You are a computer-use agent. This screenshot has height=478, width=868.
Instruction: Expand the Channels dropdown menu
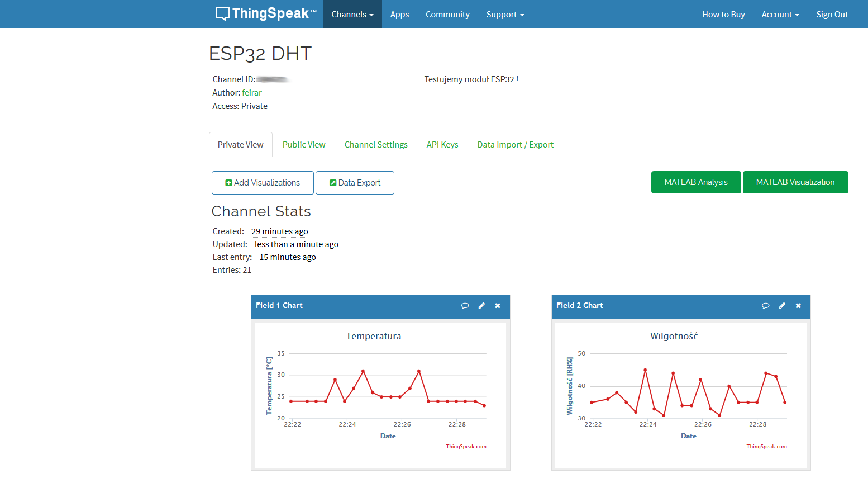click(352, 14)
